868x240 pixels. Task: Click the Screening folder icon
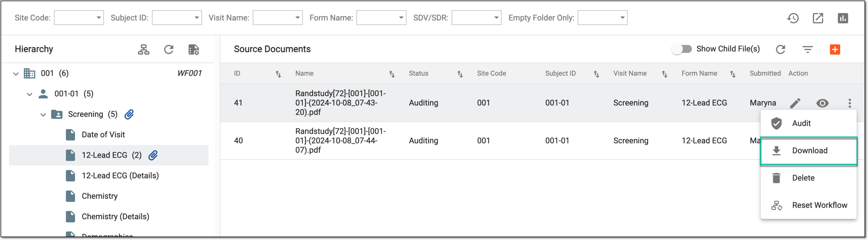[x=57, y=114]
